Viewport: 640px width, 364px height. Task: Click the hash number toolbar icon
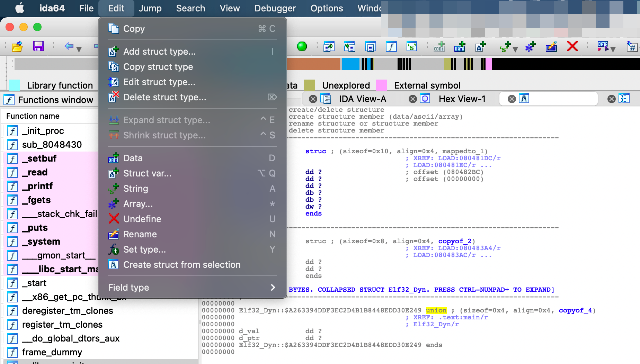632,46
